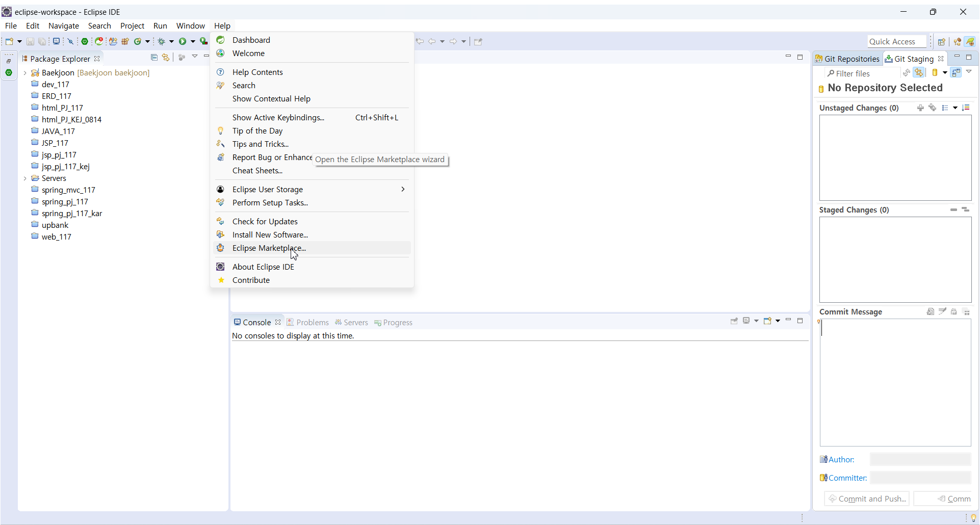This screenshot has height=525, width=980.
Task: Select the spring_mvc_117 project
Action: 68,190
